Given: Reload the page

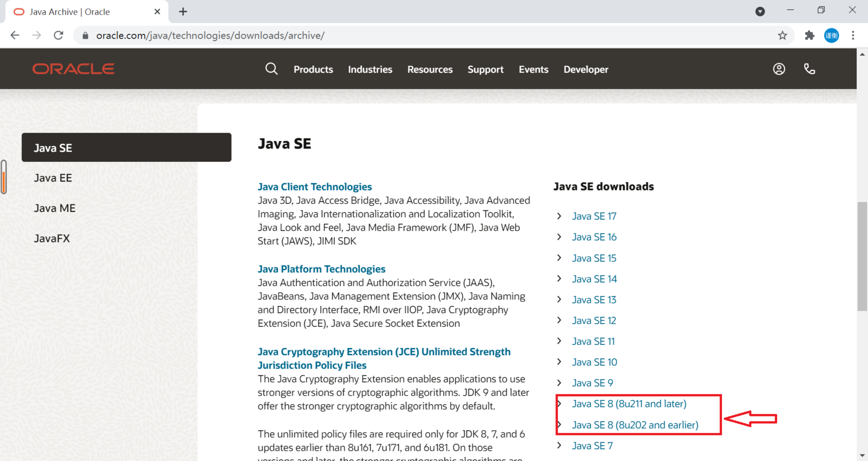Looking at the screenshot, I should click(x=59, y=35).
